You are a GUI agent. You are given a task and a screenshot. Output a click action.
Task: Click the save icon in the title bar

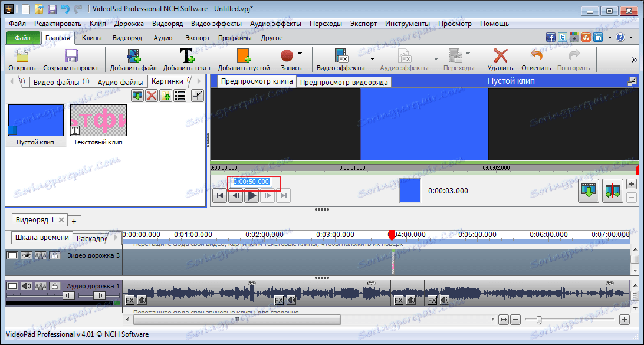52,8
